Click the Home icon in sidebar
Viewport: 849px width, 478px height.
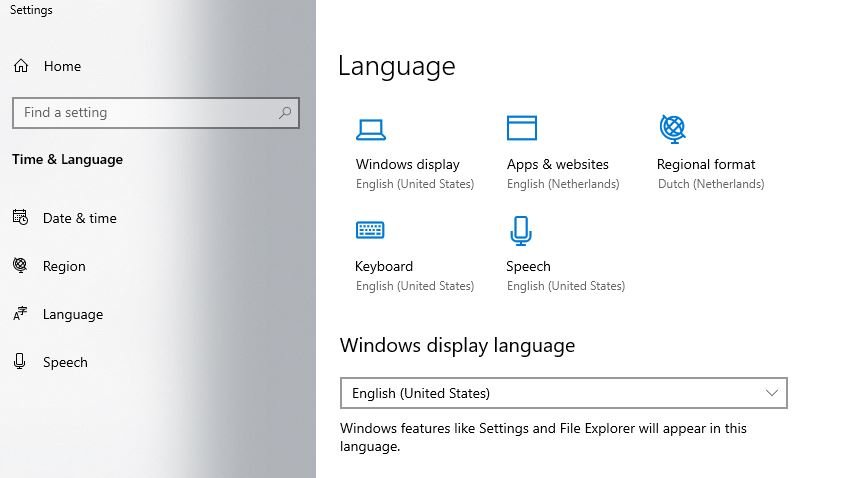pyautogui.click(x=21, y=66)
